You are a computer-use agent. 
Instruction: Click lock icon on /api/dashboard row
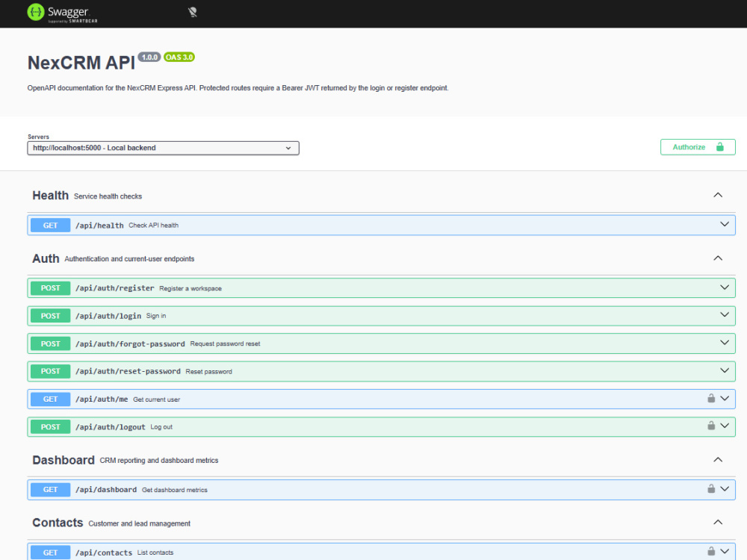coord(711,488)
